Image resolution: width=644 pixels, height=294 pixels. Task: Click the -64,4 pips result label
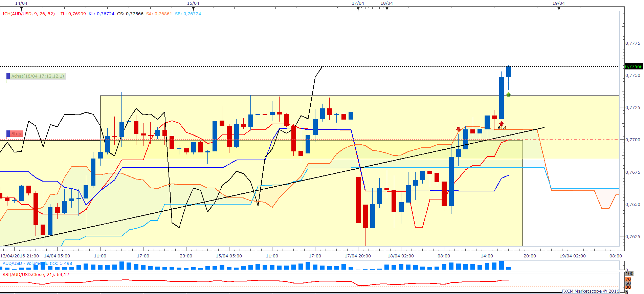pos(501,128)
